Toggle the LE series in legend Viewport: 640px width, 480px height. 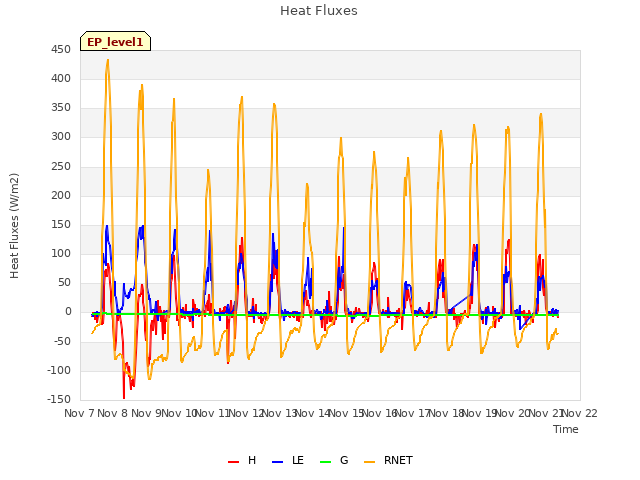[288, 460]
